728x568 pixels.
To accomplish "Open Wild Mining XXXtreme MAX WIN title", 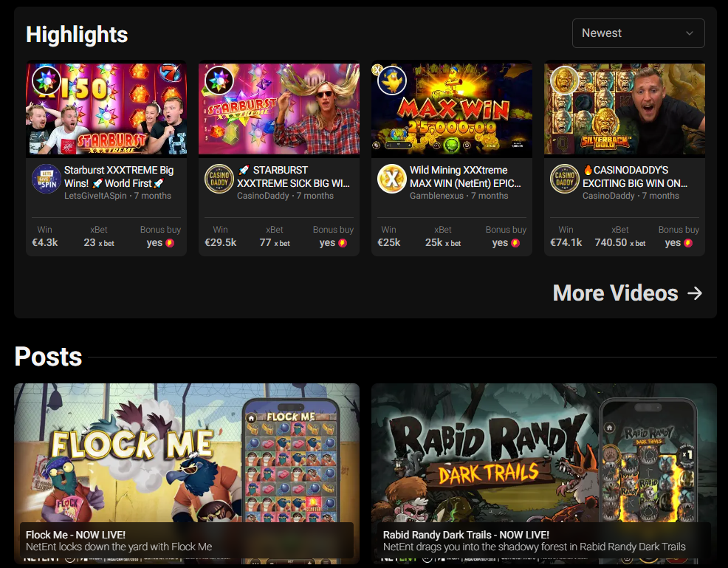I will point(465,177).
